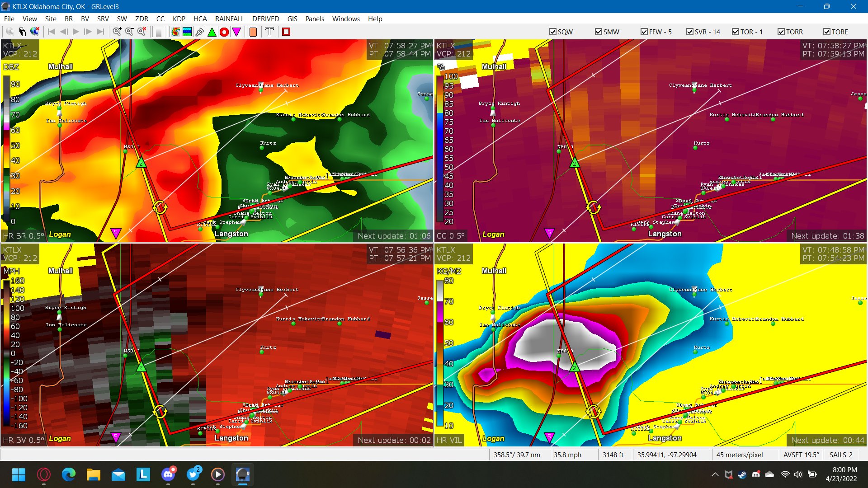The width and height of the screenshot is (868, 488).
Task: Toggle the FFW - 5 checkbox off
Action: (644, 32)
